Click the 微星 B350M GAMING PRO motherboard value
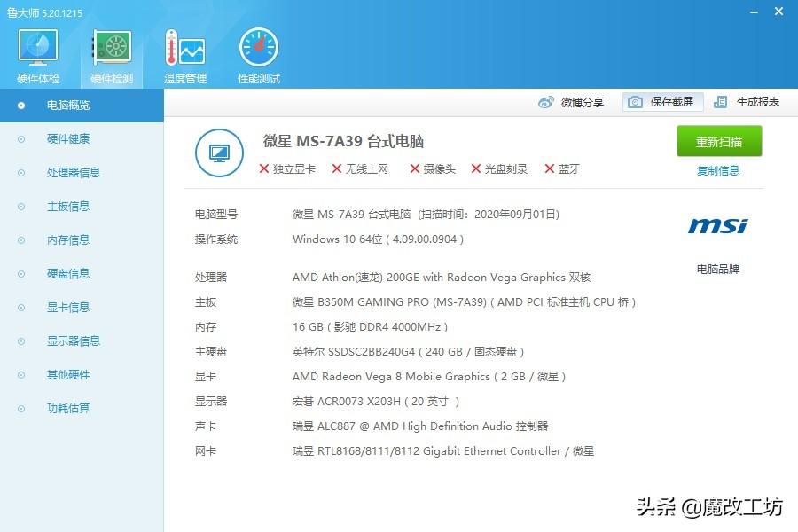This screenshot has height=532, width=798. tap(464, 302)
